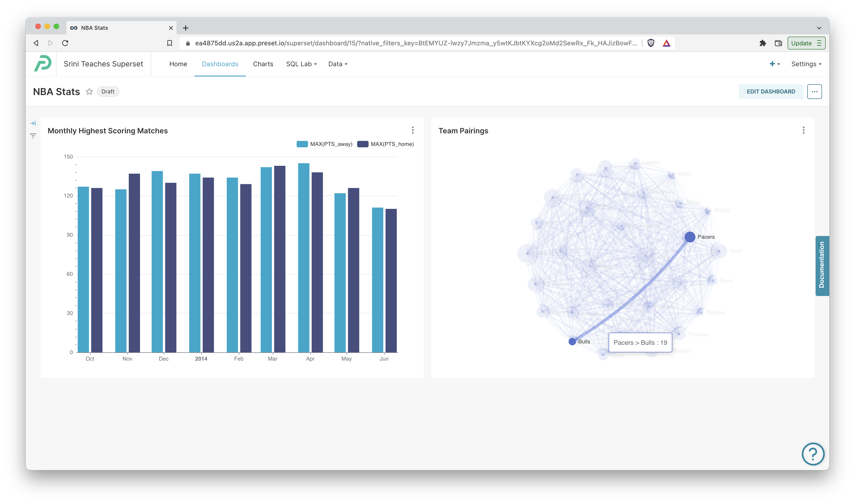Expand the filter bar with the arrow icon
The height and width of the screenshot is (504, 855).
tap(33, 123)
